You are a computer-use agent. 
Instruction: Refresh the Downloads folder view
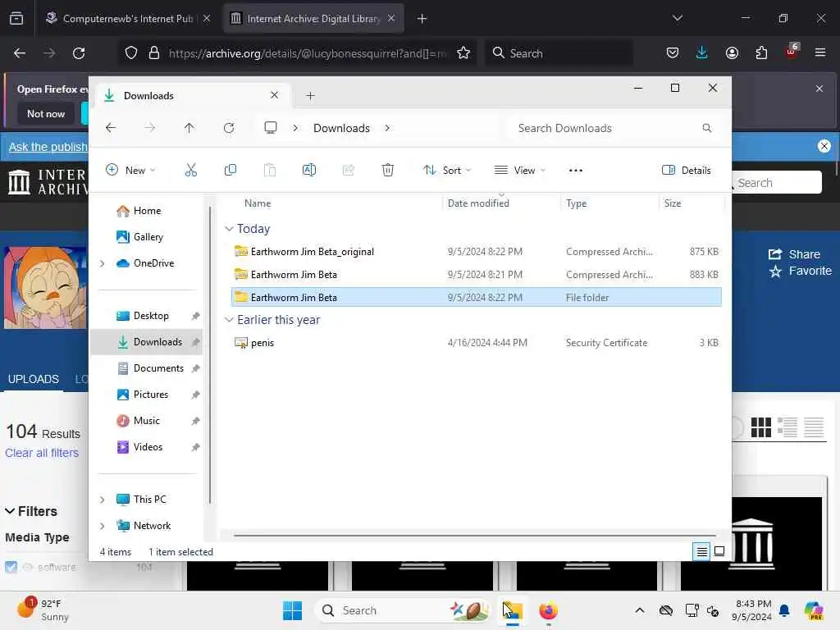(x=229, y=128)
